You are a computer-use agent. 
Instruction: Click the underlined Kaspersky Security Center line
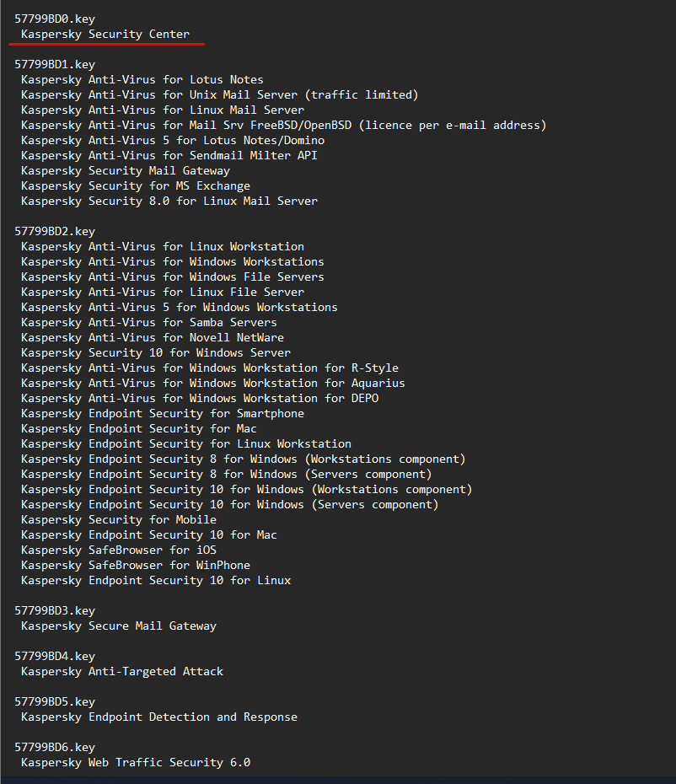[105, 34]
